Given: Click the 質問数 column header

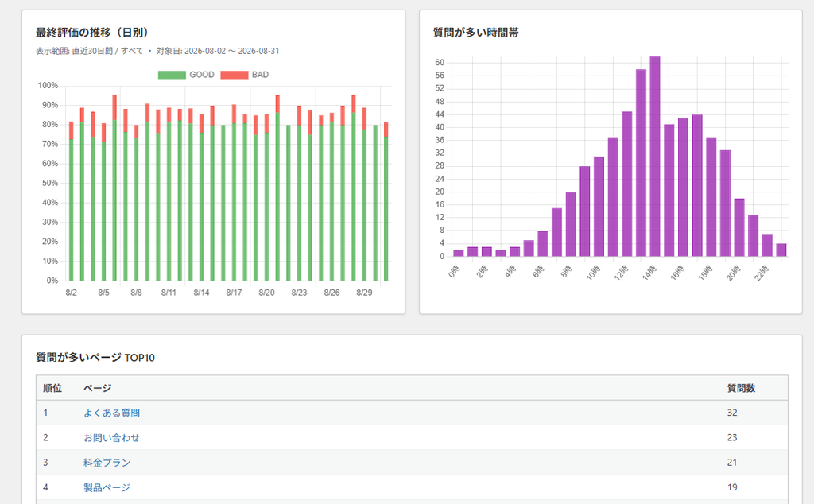Looking at the screenshot, I should click(741, 388).
